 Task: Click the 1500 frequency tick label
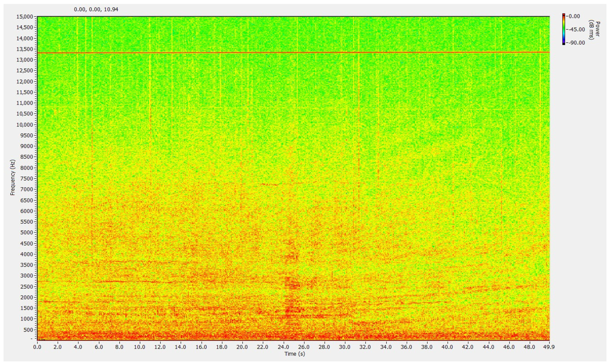(27, 308)
